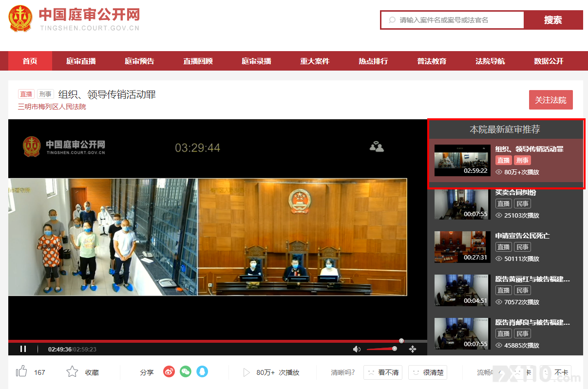Viewport: 588px width, 389px height.
Task: Click the 关注法院 button
Action: tap(550, 100)
